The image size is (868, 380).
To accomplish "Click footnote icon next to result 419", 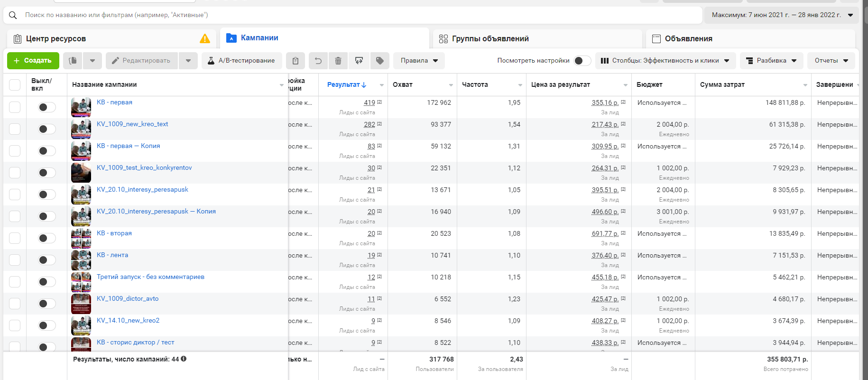I will click(379, 102).
